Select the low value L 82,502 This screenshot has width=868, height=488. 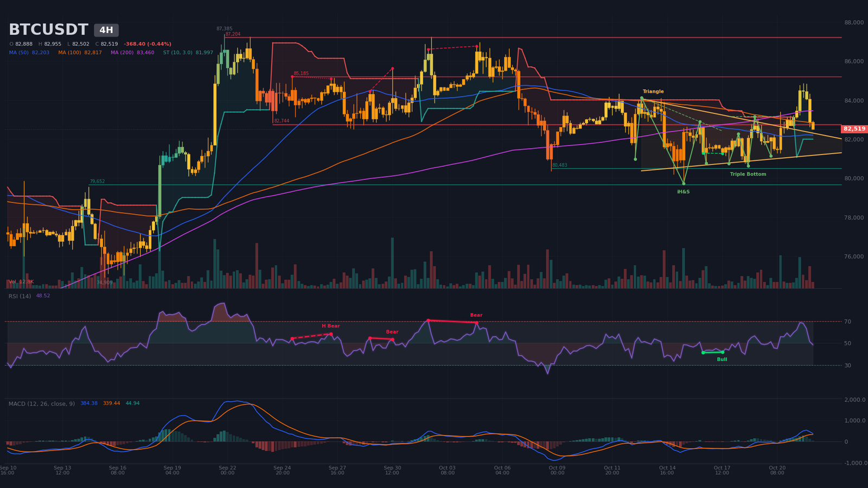click(x=78, y=44)
